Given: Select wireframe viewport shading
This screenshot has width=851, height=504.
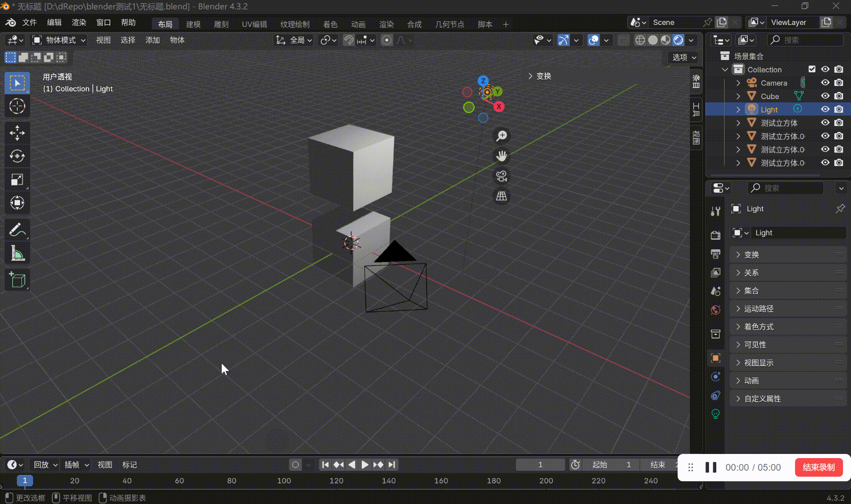Looking at the screenshot, I should click(640, 40).
